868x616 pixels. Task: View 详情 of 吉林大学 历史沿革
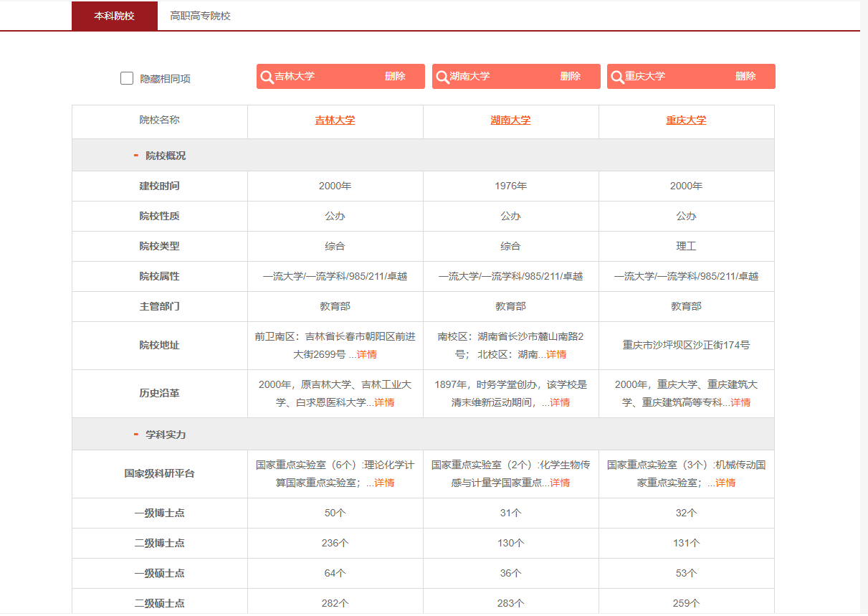point(384,402)
